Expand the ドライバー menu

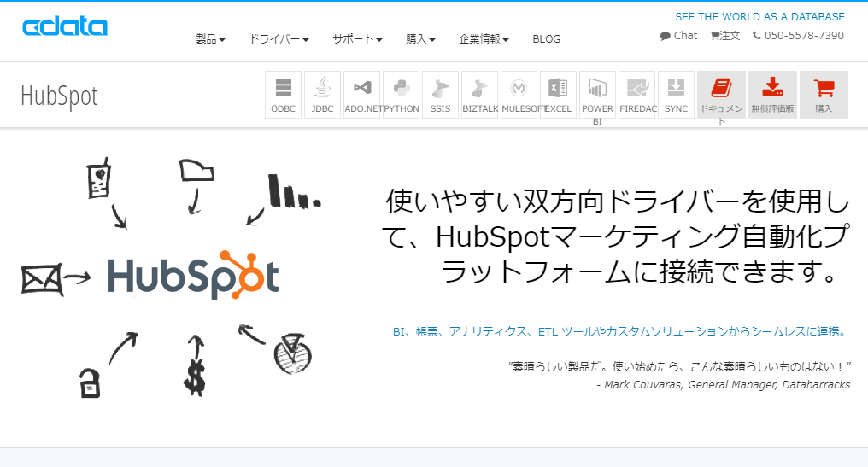click(x=279, y=38)
